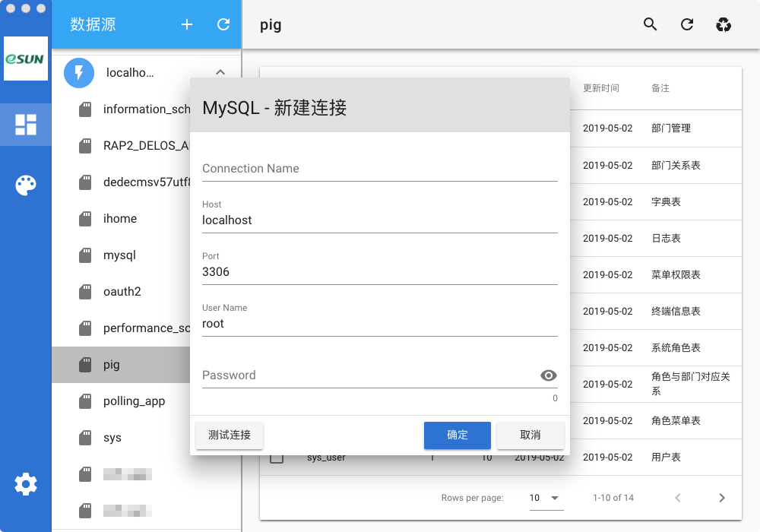The image size is (760, 532).
Task: Open the search icon in pig header
Action: tap(650, 24)
